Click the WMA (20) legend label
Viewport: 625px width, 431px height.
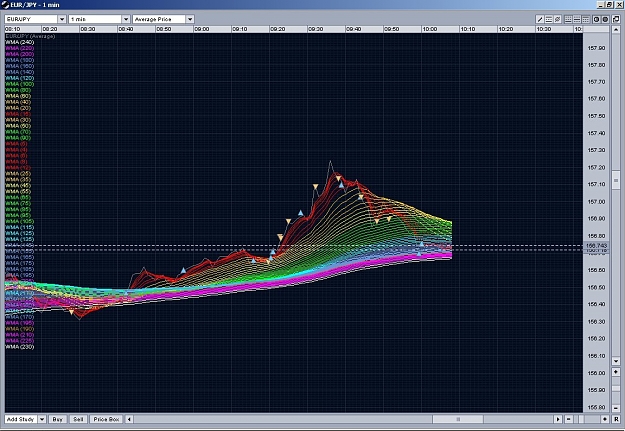18,108
